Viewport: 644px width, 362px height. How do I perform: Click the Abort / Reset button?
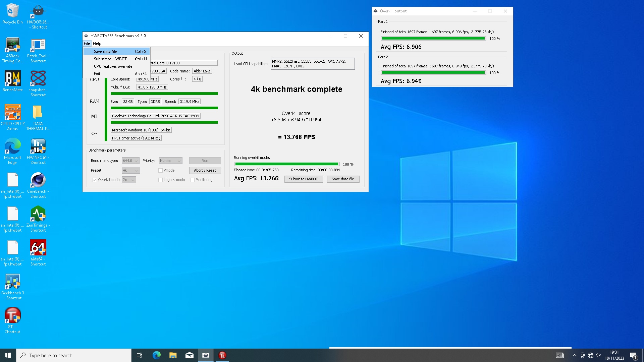pos(205,170)
